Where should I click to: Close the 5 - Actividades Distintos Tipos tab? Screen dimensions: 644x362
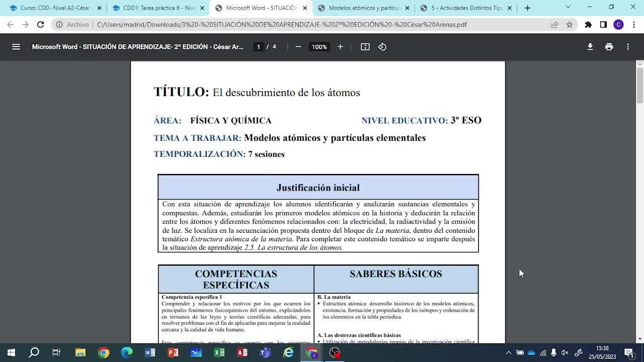(x=510, y=8)
